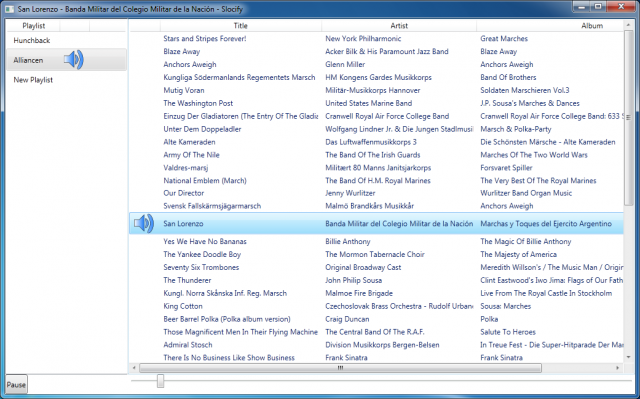Click the vertical scrollbar down arrow
This screenshot has width=640, height=399.
click(x=628, y=357)
